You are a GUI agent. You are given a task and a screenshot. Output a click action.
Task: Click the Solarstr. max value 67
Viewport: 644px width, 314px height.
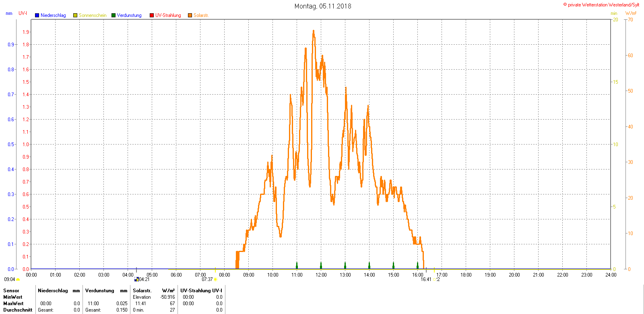point(172,304)
